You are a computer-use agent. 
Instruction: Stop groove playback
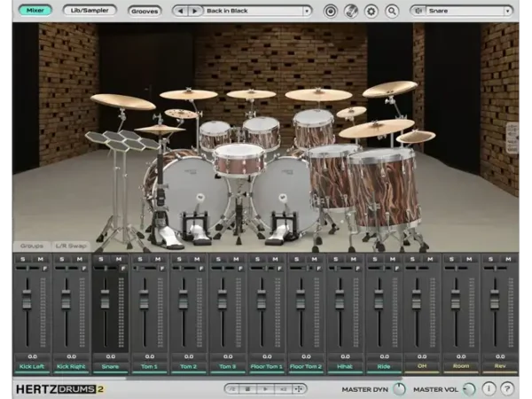(248, 389)
